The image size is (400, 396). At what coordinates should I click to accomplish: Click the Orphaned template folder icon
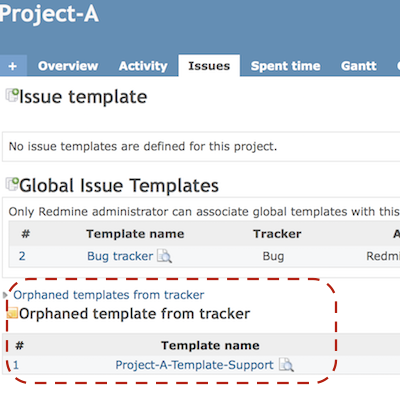pos(12,313)
